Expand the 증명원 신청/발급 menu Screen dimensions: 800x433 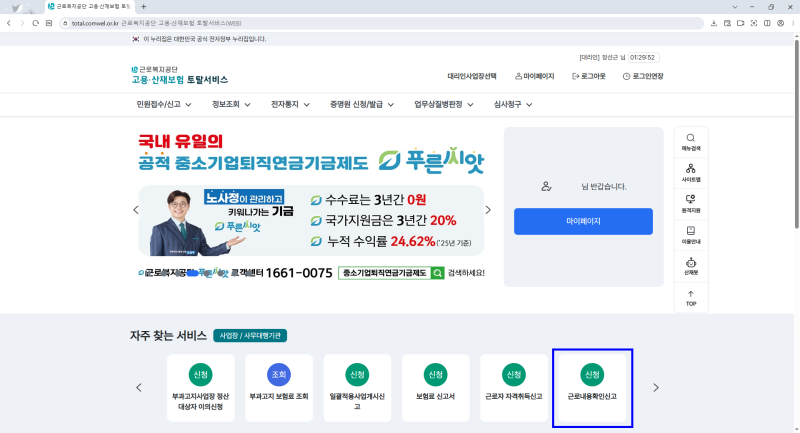(362, 104)
